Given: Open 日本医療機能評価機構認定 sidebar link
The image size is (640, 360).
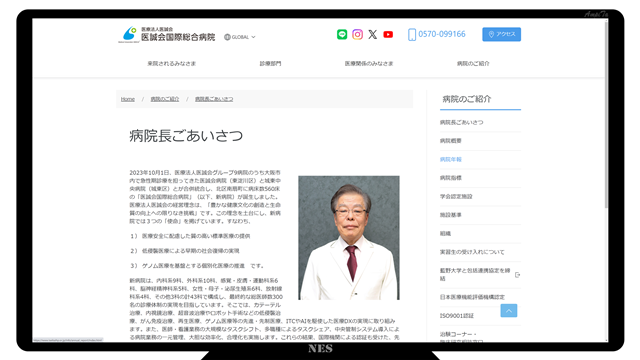Looking at the screenshot, I should [x=472, y=297].
